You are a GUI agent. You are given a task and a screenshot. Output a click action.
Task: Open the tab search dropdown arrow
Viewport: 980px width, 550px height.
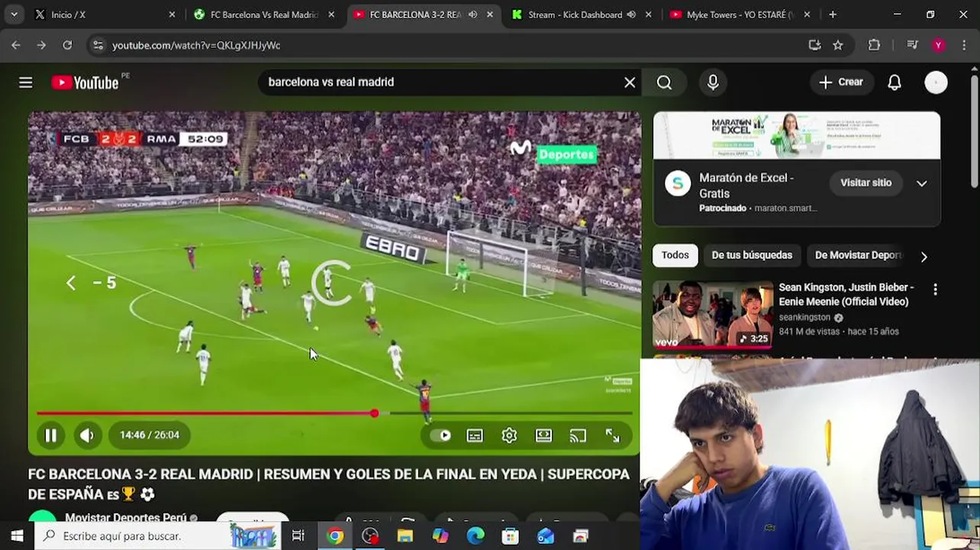[x=14, y=15]
